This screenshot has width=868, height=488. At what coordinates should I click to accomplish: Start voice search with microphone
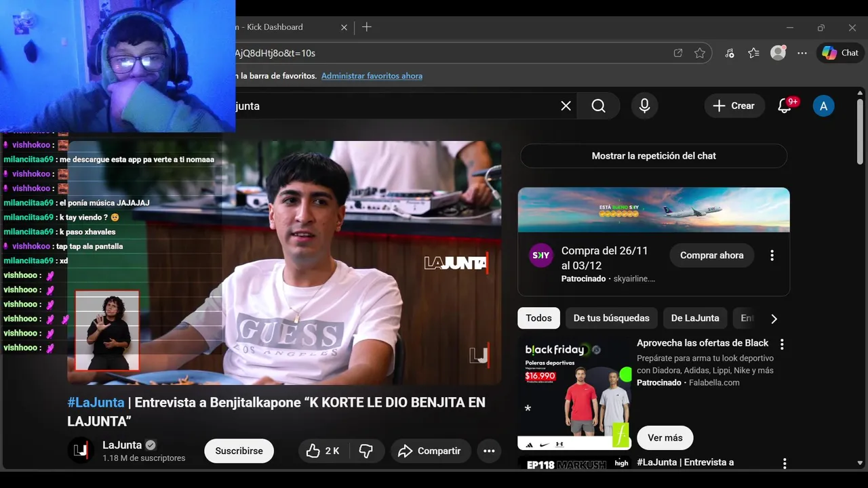coord(644,106)
